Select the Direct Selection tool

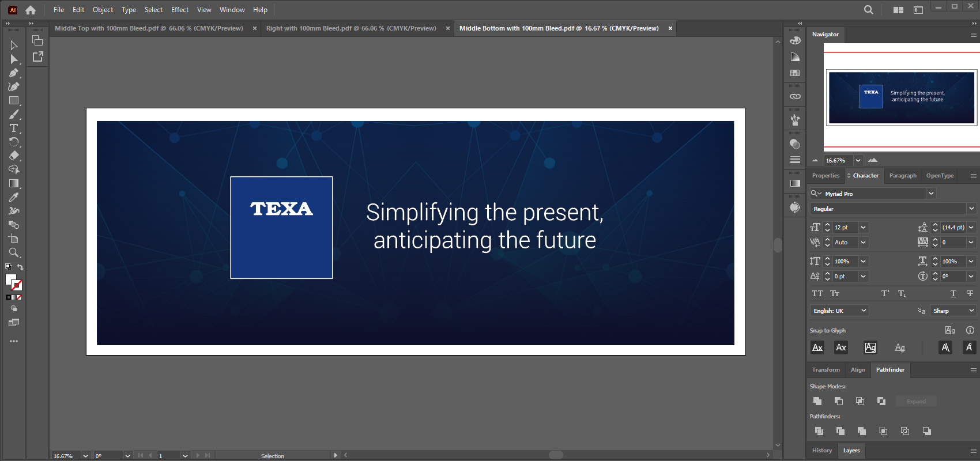[x=14, y=59]
